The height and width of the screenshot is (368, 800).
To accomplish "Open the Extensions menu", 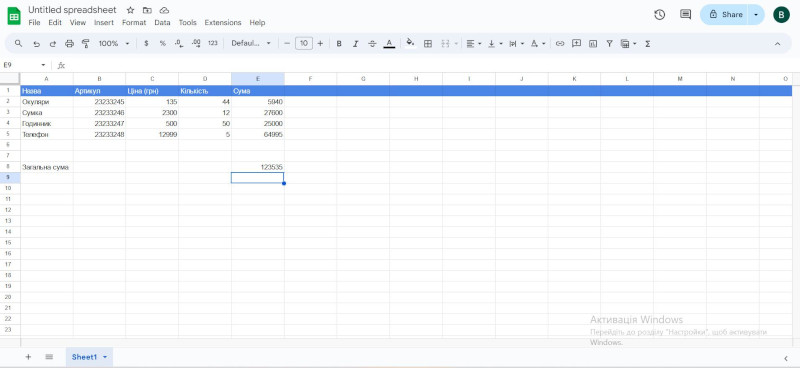I will click(223, 23).
